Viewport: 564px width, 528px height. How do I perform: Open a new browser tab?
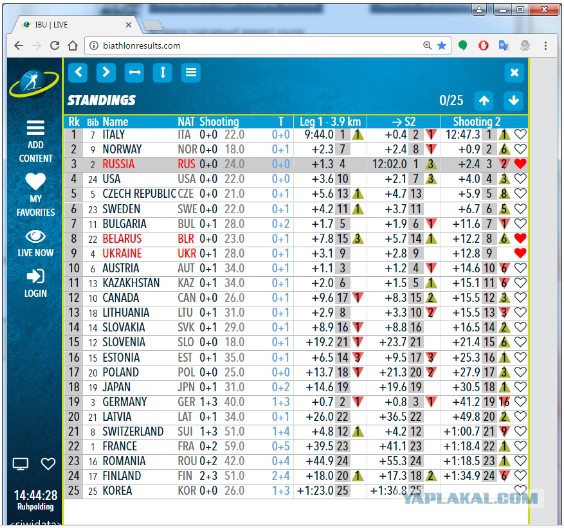[153, 25]
